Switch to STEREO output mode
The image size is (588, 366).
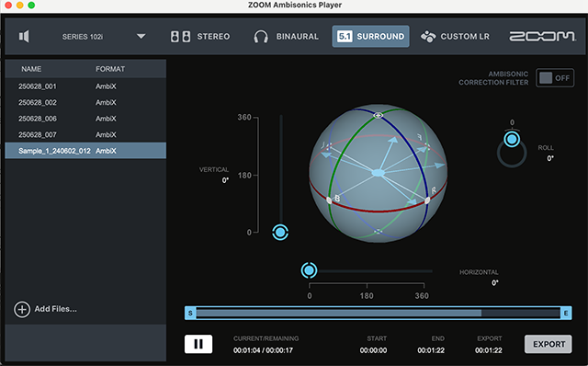[x=200, y=37]
